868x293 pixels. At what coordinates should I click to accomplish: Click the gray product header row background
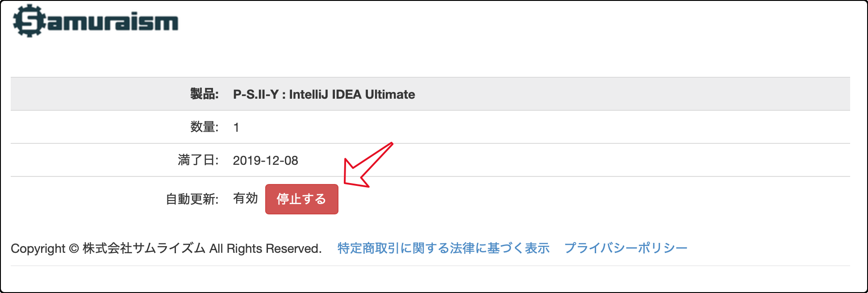(x=625, y=94)
